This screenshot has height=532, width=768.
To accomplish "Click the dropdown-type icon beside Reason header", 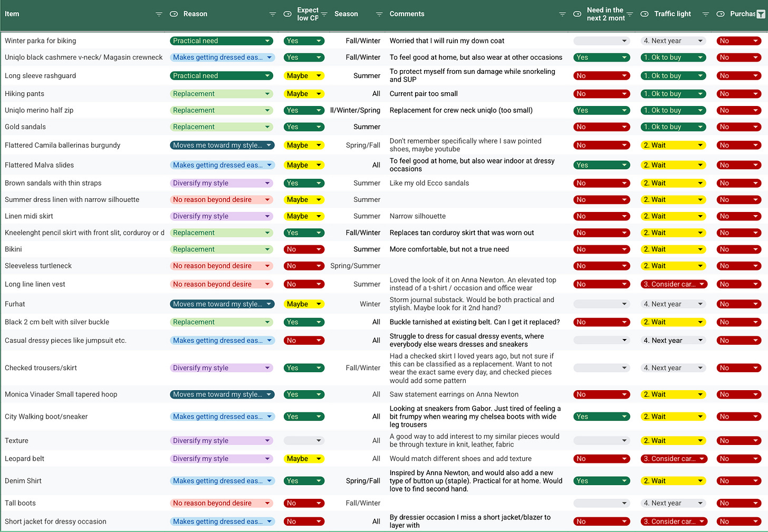I will click(x=174, y=14).
